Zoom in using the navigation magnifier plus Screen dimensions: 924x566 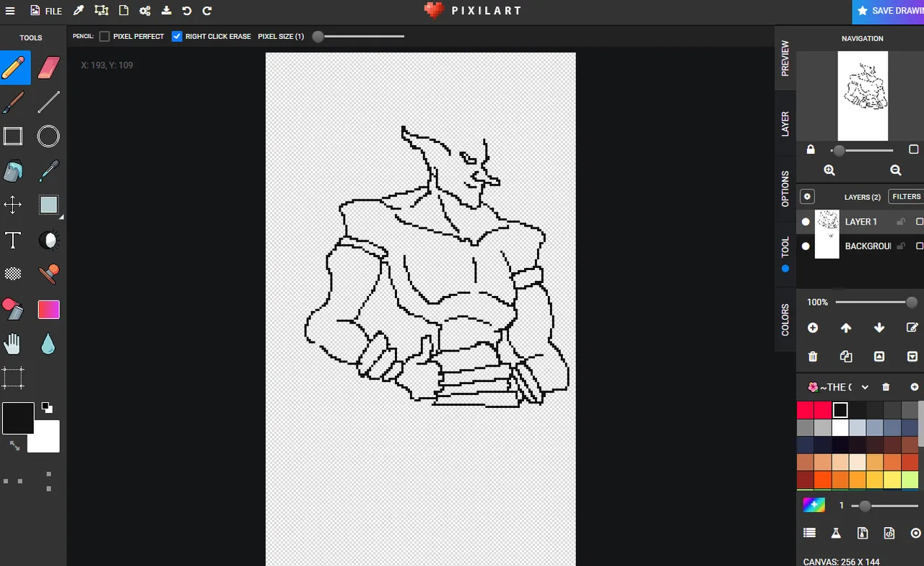[x=829, y=170]
